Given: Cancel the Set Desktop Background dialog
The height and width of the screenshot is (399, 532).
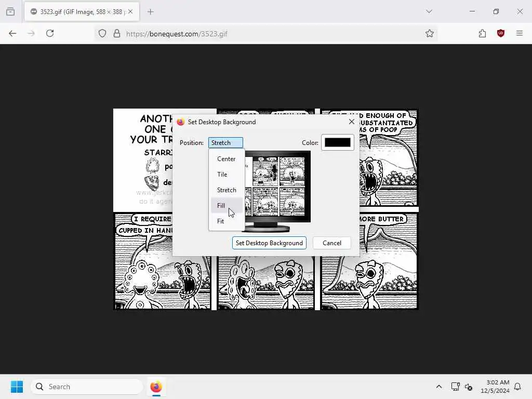Looking at the screenshot, I should (x=332, y=243).
